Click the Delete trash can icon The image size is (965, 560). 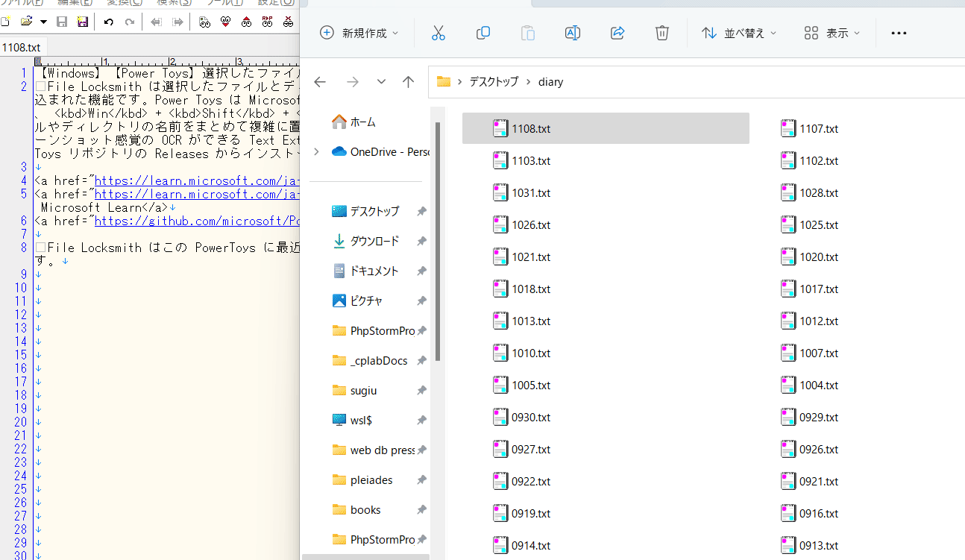coord(661,33)
